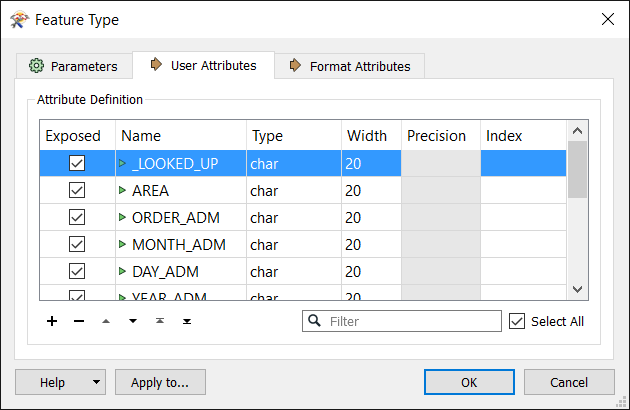Move attribute down with down arrow icon
630x410 pixels.
(x=133, y=321)
